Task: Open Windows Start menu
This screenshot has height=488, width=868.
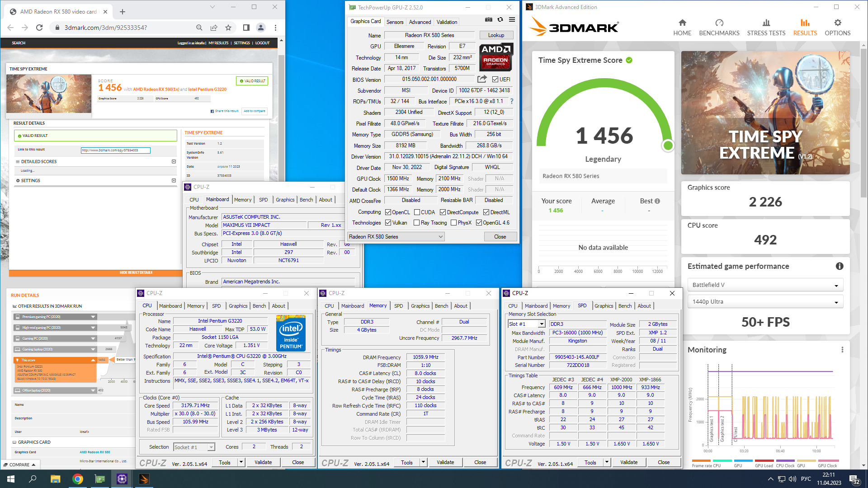Action: (11, 479)
